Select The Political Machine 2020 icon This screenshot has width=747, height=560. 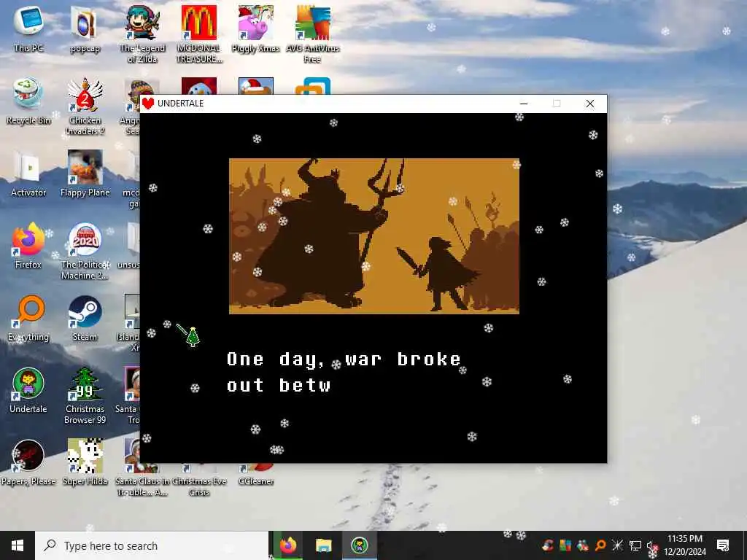(x=85, y=251)
